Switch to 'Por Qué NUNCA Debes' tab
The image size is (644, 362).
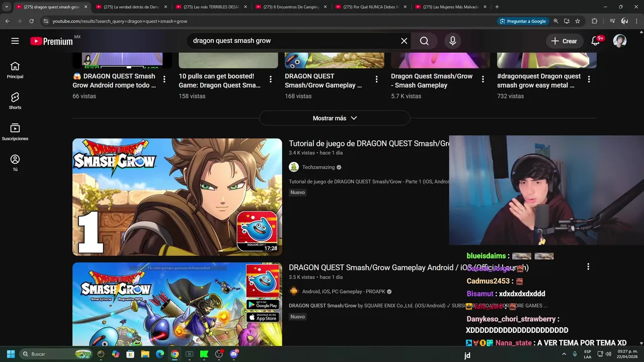pos(371,7)
